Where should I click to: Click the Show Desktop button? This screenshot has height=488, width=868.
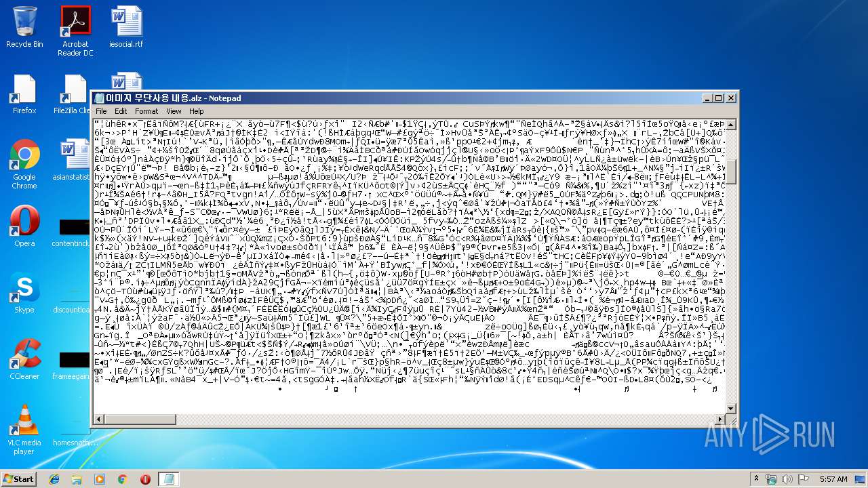click(x=861, y=479)
